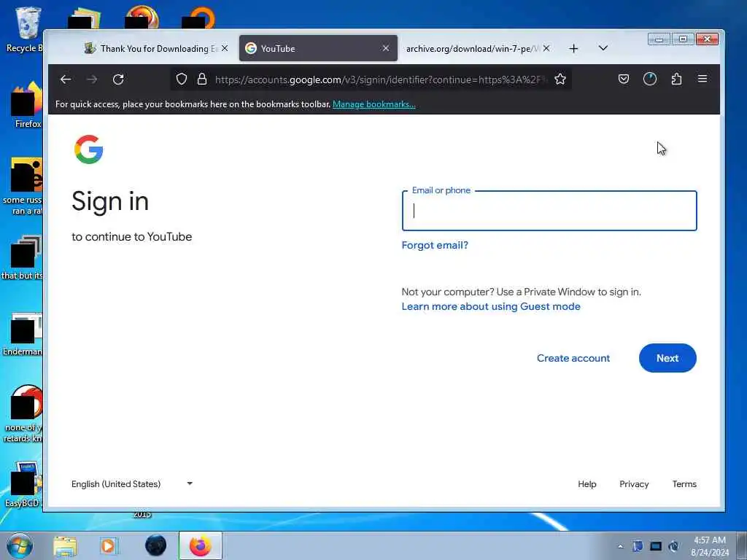Viewport: 747px width, 560px height.
Task: Close the Thank You for Downloading tab
Action: pos(225,48)
